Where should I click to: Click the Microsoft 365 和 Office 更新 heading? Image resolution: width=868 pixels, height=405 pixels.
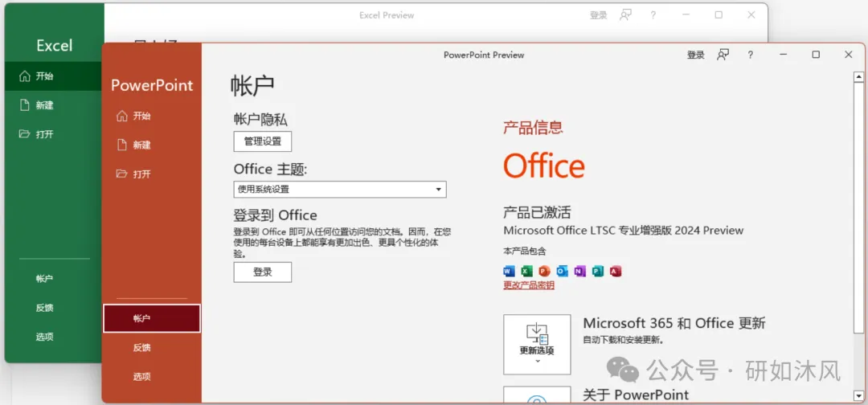674,323
